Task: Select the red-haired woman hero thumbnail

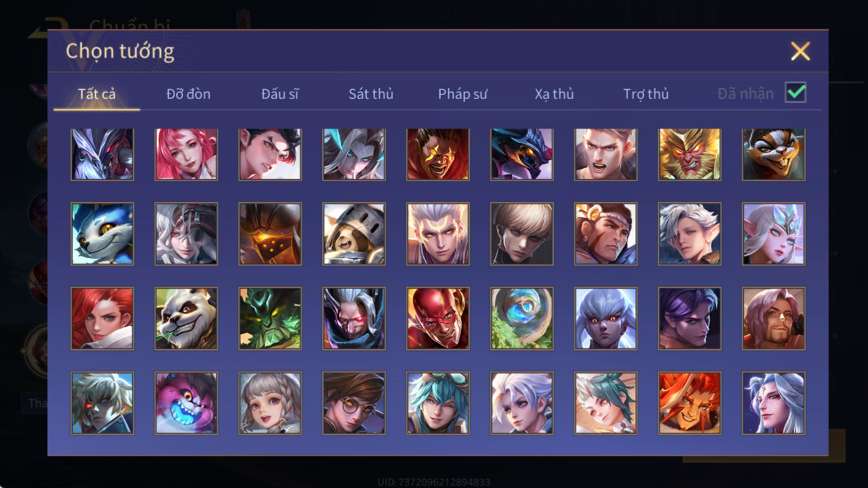Action: click(102, 318)
